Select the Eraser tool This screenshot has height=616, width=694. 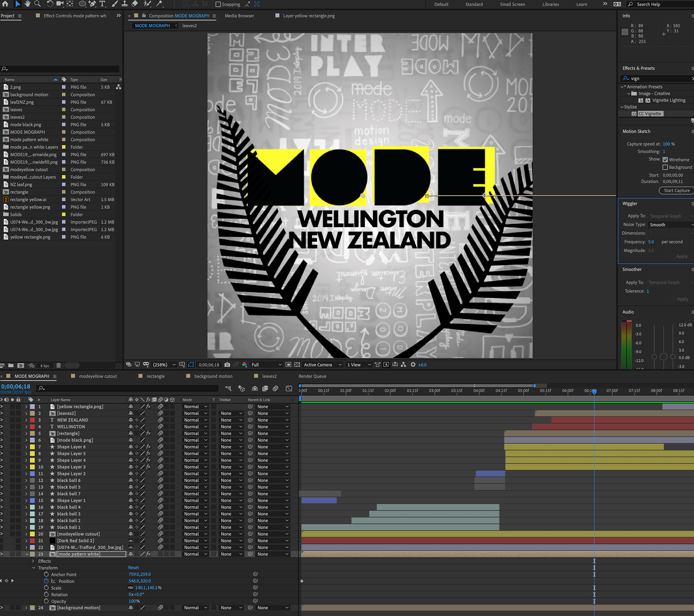134,4
